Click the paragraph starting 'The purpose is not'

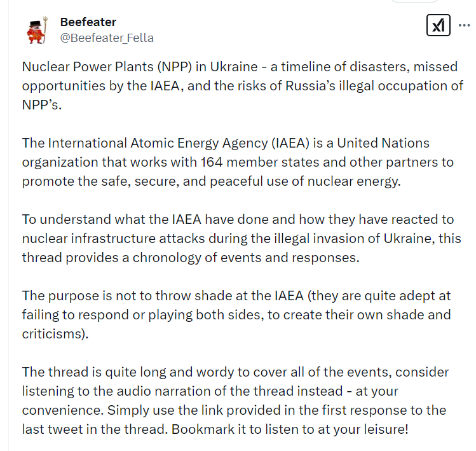[236, 314]
